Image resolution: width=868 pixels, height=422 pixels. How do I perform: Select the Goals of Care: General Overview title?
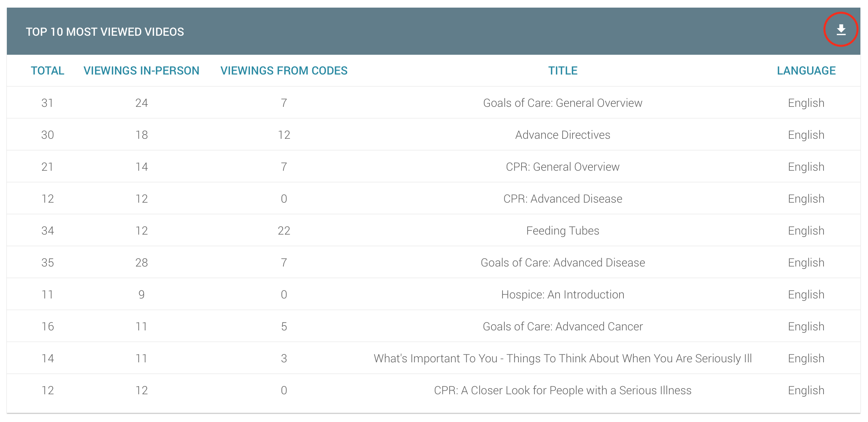pyautogui.click(x=563, y=103)
